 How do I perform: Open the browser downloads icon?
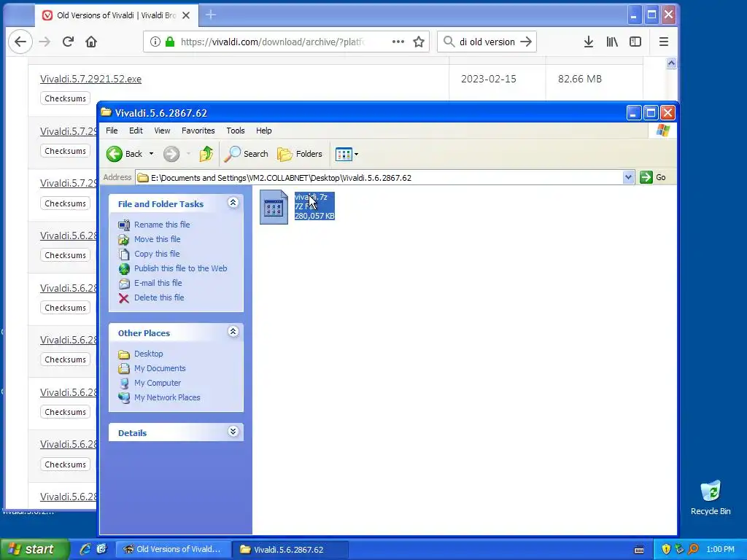point(589,42)
